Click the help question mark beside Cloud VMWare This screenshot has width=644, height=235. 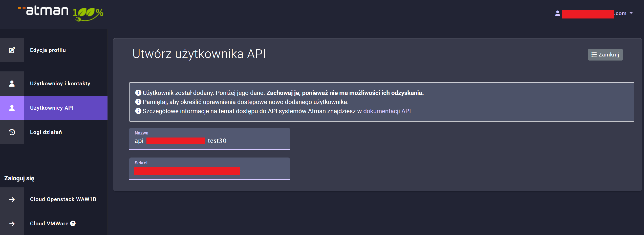pyautogui.click(x=73, y=223)
